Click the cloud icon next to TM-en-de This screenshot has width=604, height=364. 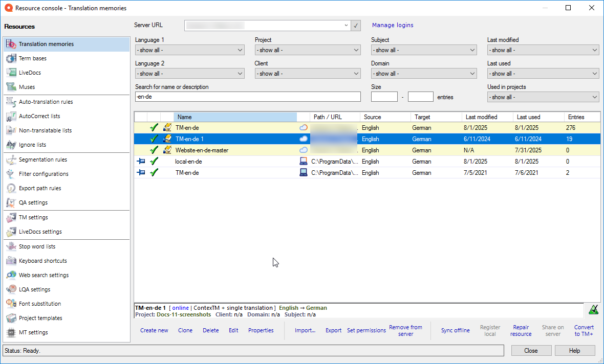click(x=304, y=127)
